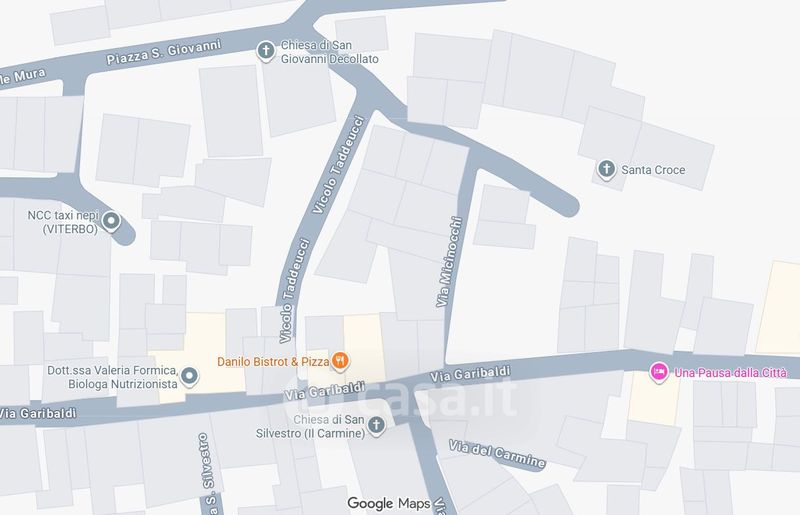Click the Santa Croce text label
The image size is (800, 515).
click(x=653, y=170)
